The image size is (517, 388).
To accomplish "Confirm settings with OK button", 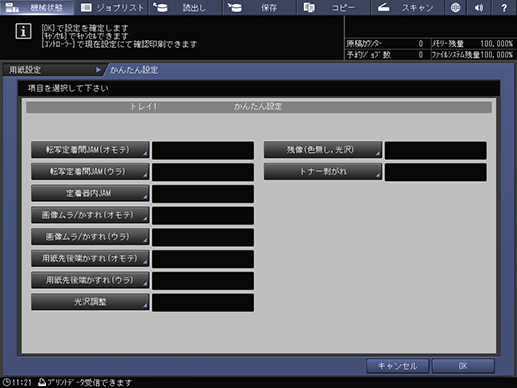I will pos(463,366).
